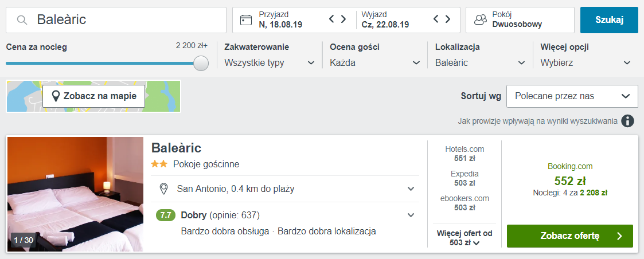The height and width of the screenshot is (259, 644).
Task: Click the search magnifier icon
Action: 22,19
